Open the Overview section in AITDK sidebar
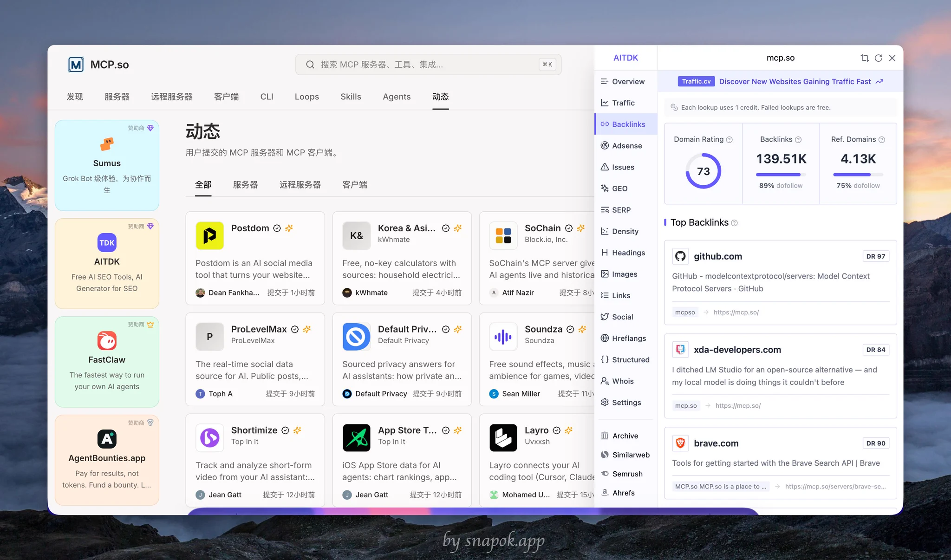Screen dimensions: 951x560 [x=625, y=81]
